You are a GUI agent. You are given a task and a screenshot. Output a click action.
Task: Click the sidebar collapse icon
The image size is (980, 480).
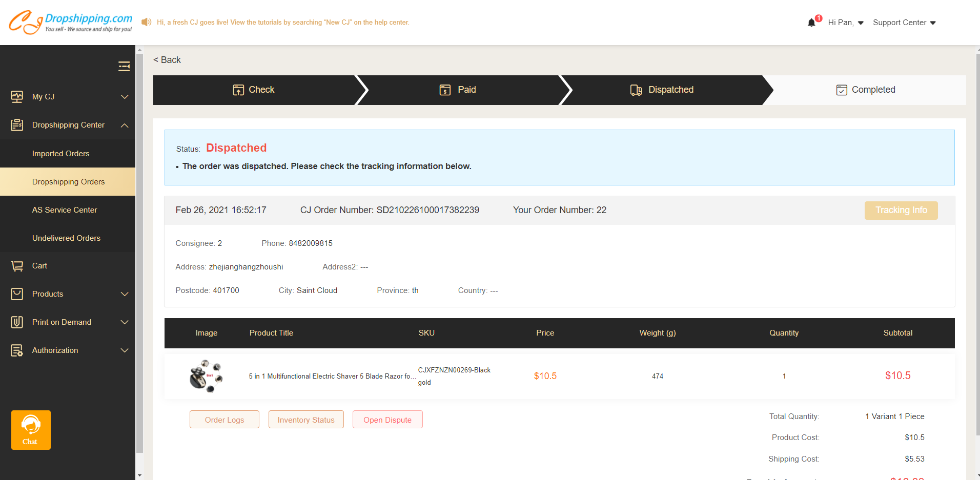pyautogui.click(x=124, y=66)
